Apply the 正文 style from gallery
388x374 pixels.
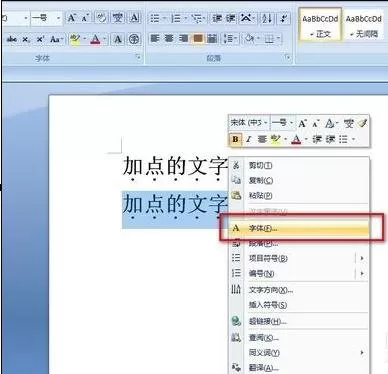(x=320, y=25)
